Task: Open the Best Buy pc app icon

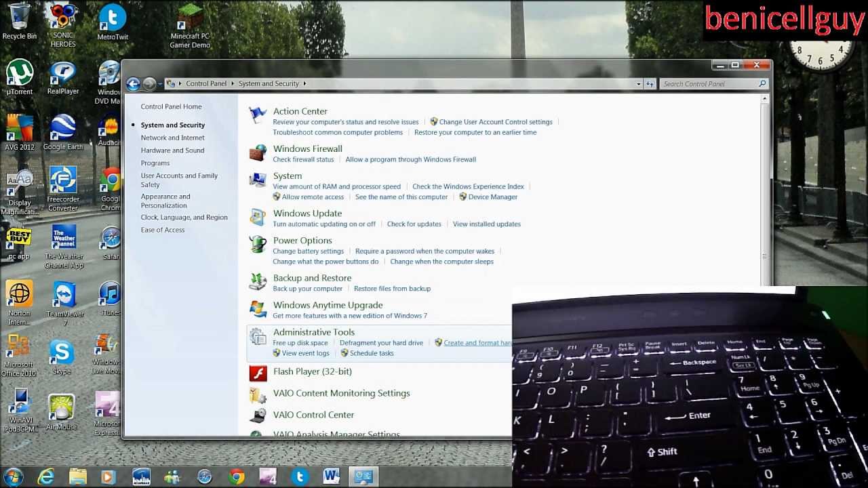Action: (x=19, y=244)
